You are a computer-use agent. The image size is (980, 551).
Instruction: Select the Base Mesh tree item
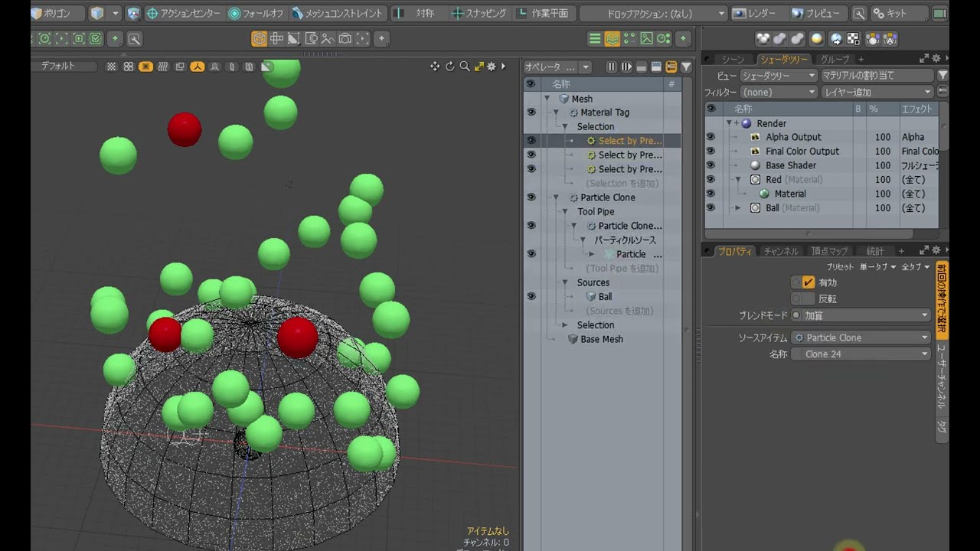pyautogui.click(x=601, y=339)
